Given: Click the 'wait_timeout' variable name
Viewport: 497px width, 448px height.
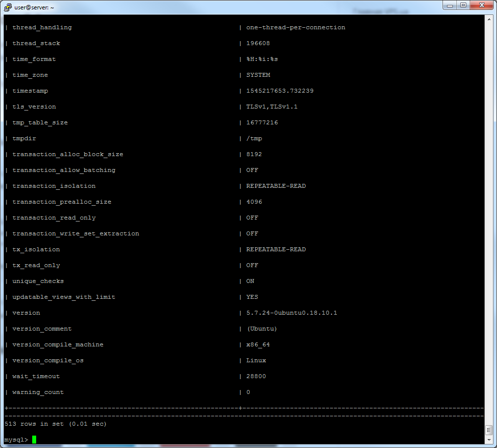Looking at the screenshot, I should point(36,376).
